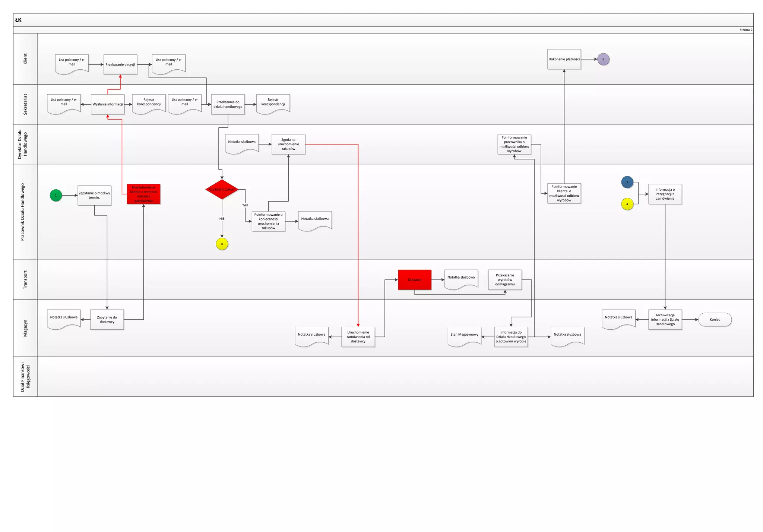Select the 'Wysłanie informacji' process box
Screen dimensions: 763x532
click(108, 104)
